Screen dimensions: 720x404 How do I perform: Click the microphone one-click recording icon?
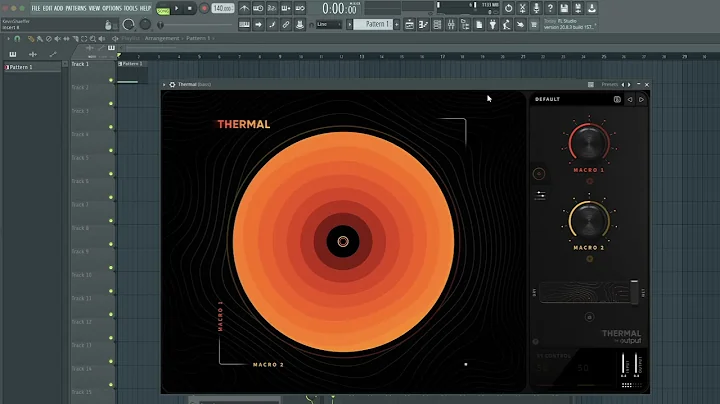point(536,8)
